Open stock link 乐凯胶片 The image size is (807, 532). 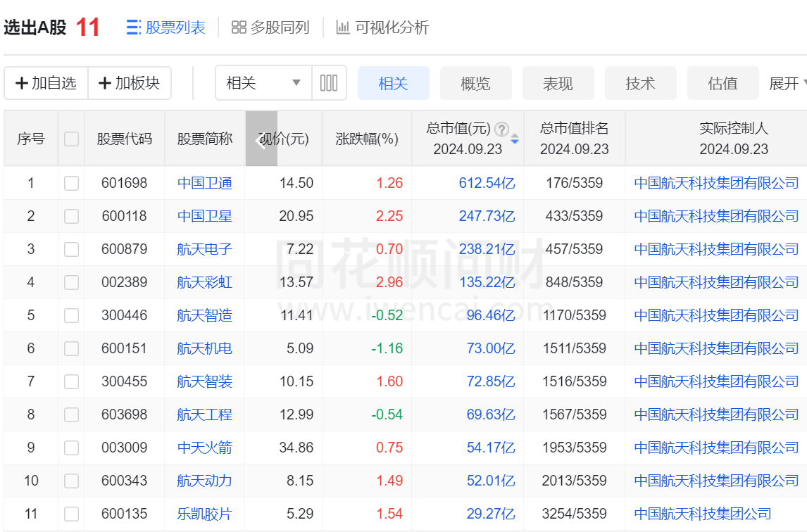coord(205,514)
